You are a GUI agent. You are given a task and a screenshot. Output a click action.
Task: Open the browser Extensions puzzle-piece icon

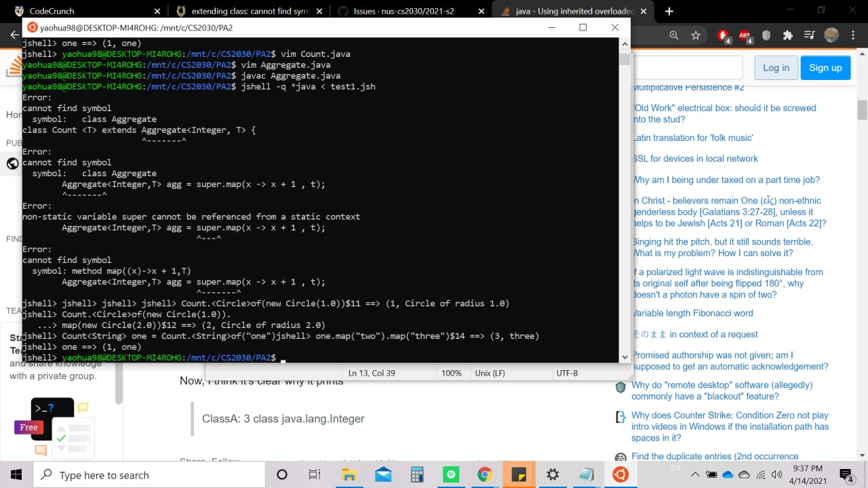(x=787, y=35)
